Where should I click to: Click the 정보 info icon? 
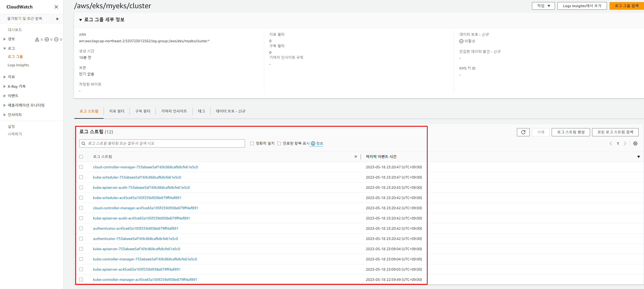click(313, 143)
